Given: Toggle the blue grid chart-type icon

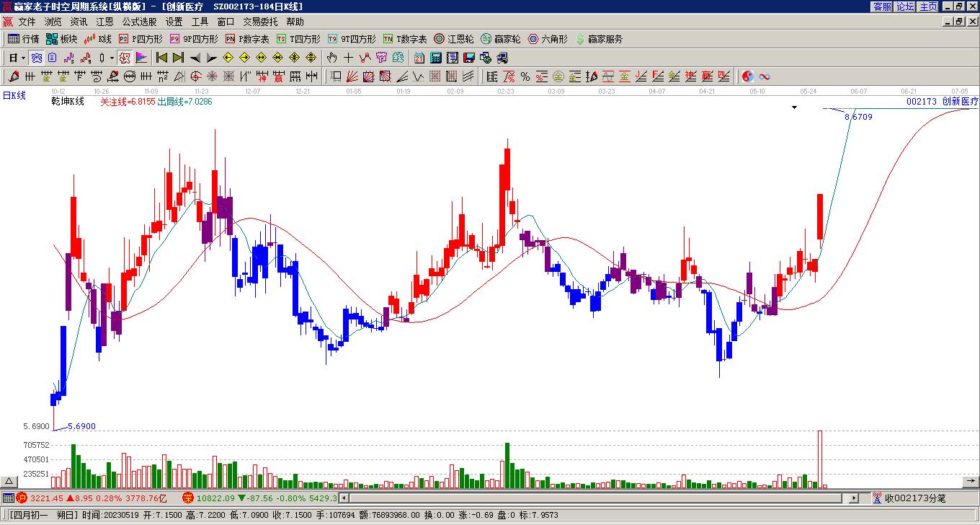Looking at the screenshot, I should (x=36, y=58).
